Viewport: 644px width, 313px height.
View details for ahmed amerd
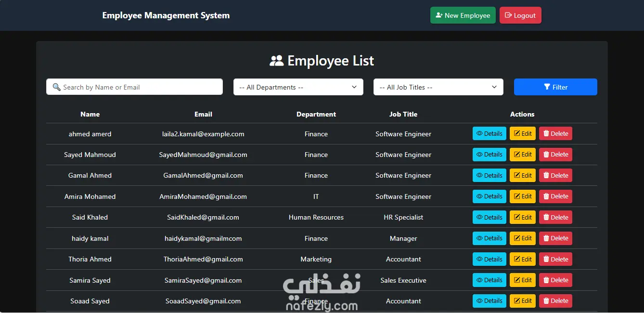pos(489,133)
